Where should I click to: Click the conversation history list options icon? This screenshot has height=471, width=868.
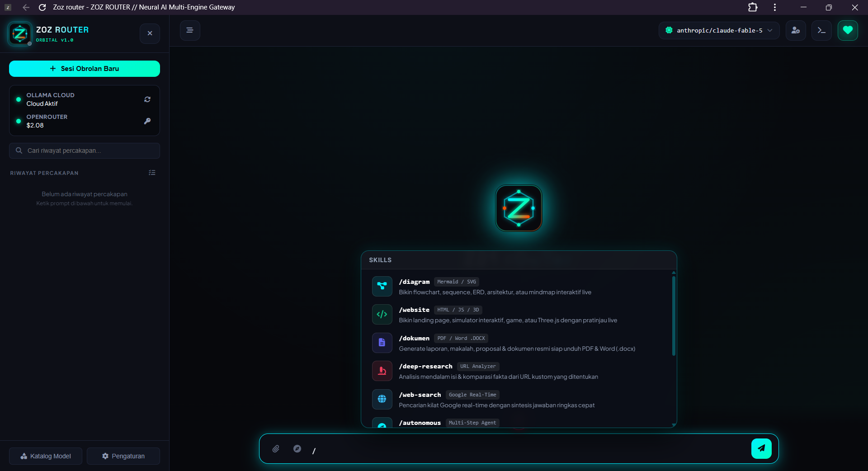pos(152,173)
